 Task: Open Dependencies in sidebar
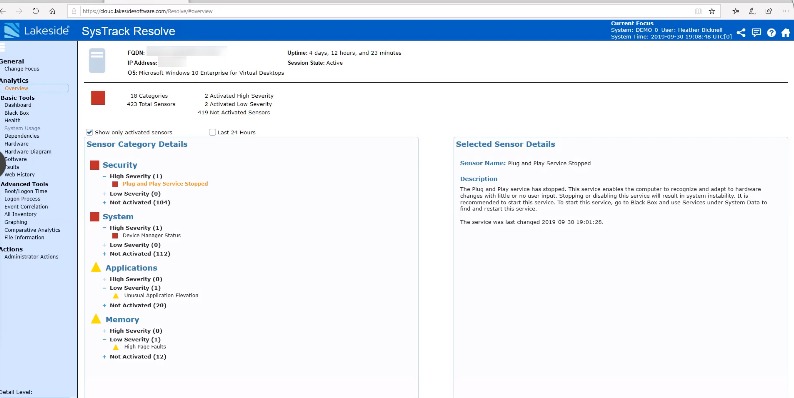coord(22,136)
